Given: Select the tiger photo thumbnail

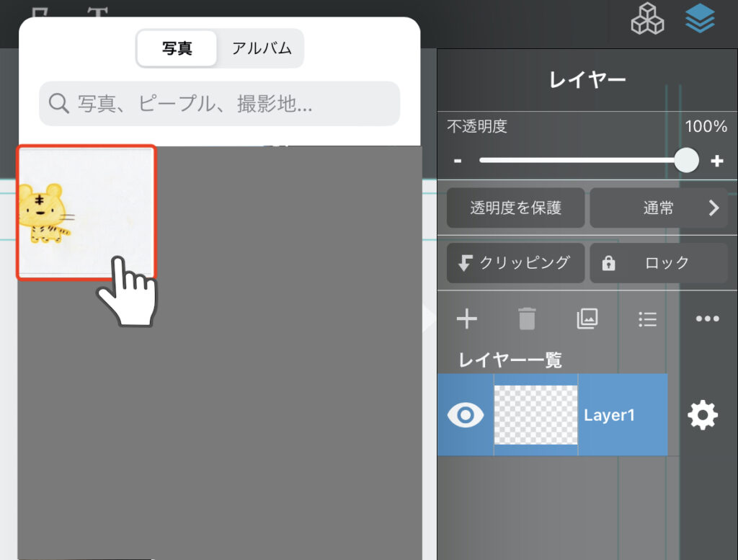Looking at the screenshot, I should coord(86,212).
